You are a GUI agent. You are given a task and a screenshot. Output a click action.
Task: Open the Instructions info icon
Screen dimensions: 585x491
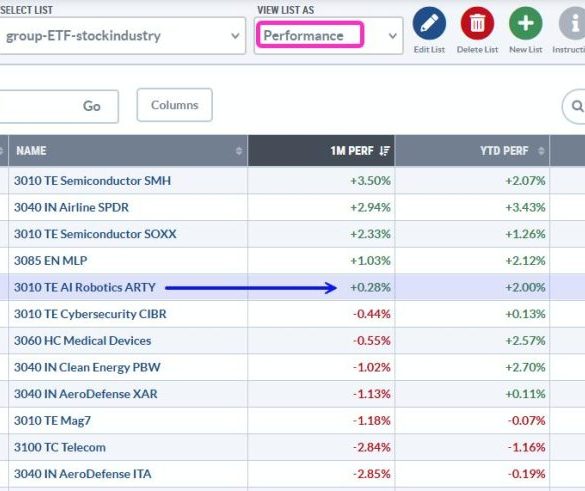click(573, 24)
